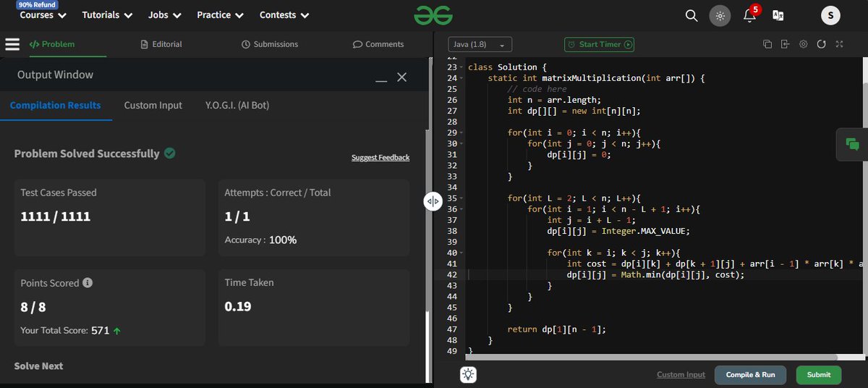Open the Custom Input link below editor

coord(681,375)
